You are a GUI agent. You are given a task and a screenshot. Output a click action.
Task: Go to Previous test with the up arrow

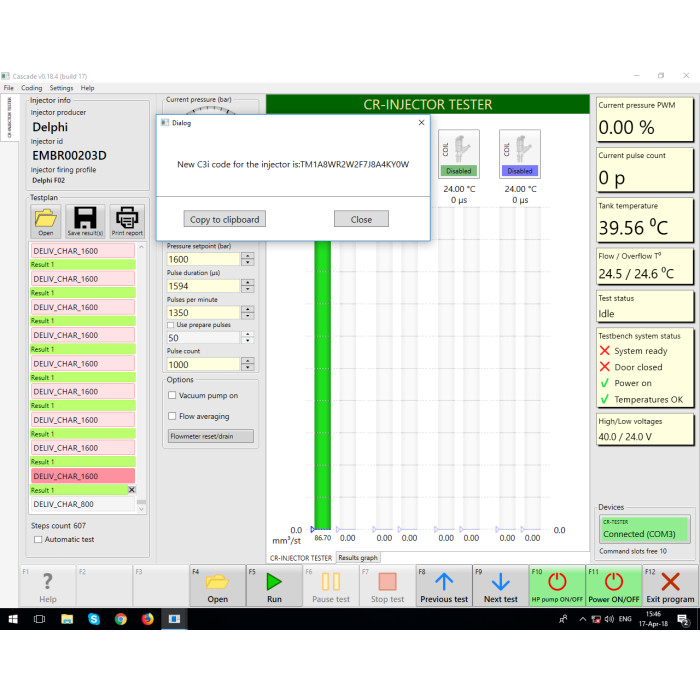[443, 586]
